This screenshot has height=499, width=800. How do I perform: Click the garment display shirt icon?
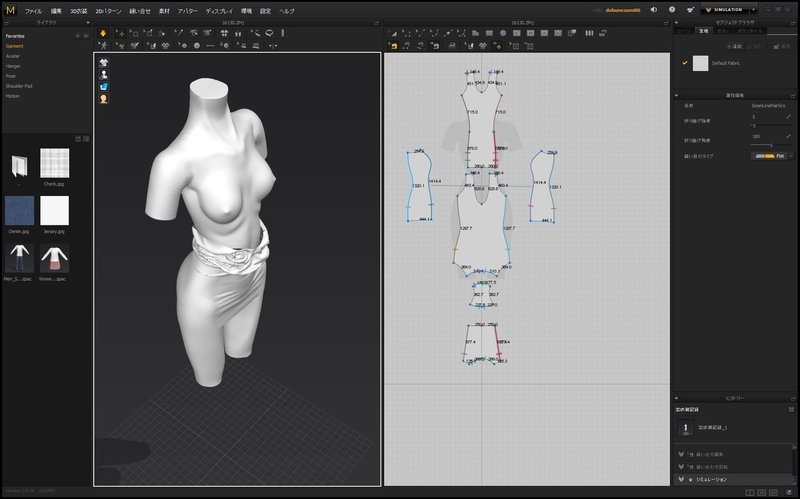[103, 62]
